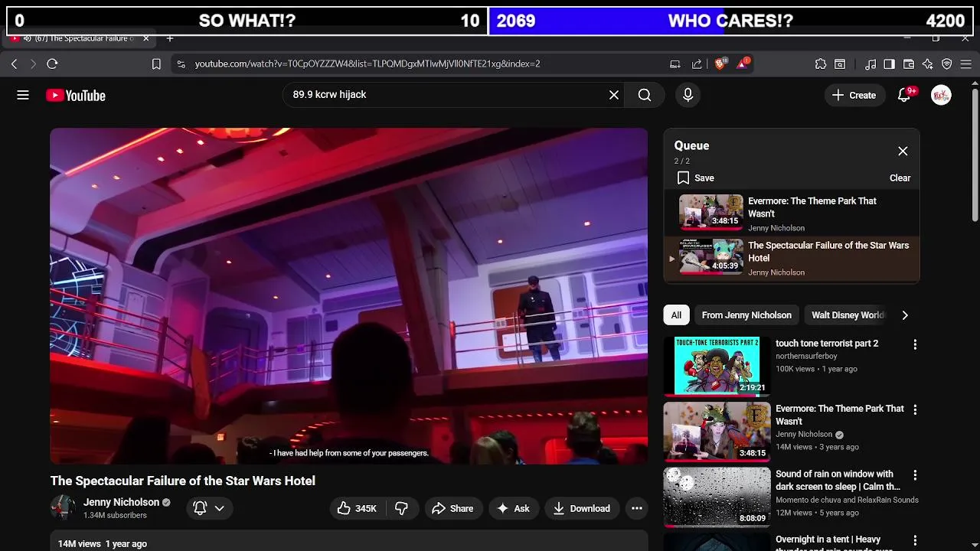This screenshot has width=980, height=551.
Task: Open browser extensions puzzle icon
Action: (821, 64)
